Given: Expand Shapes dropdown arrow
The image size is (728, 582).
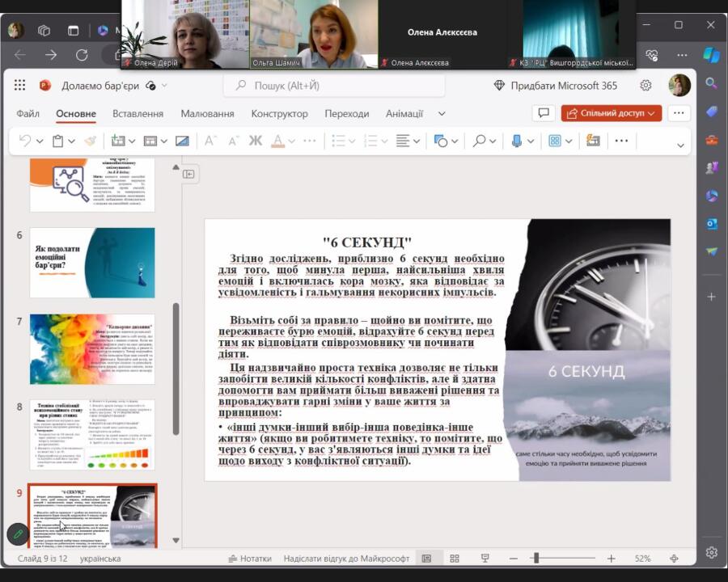Looking at the screenshot, I should (455, 141).
